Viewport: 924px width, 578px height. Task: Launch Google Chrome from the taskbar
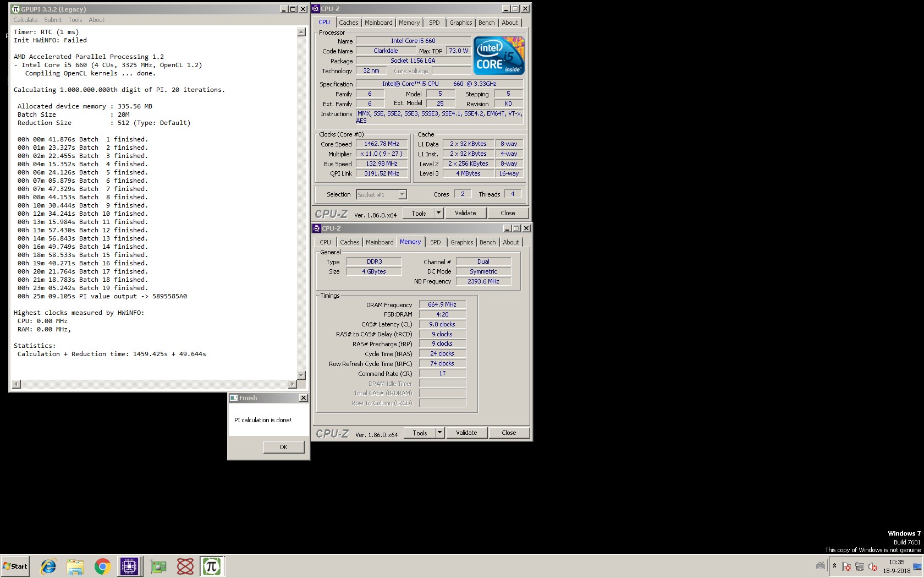coord(102,566)
